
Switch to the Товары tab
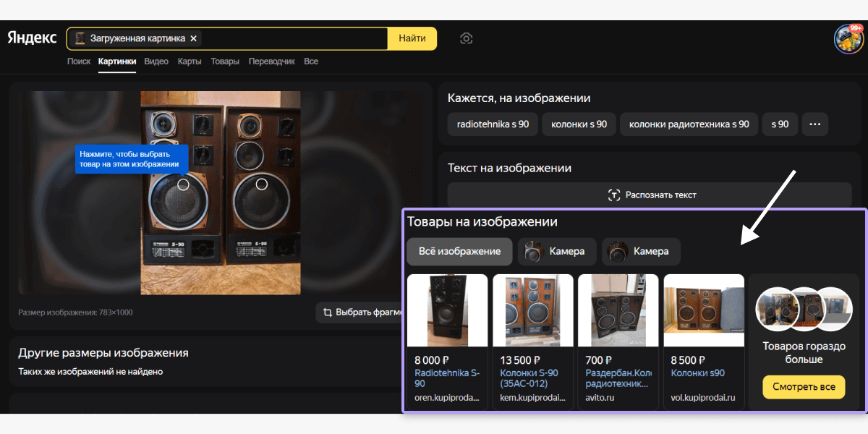click(225, 61)
